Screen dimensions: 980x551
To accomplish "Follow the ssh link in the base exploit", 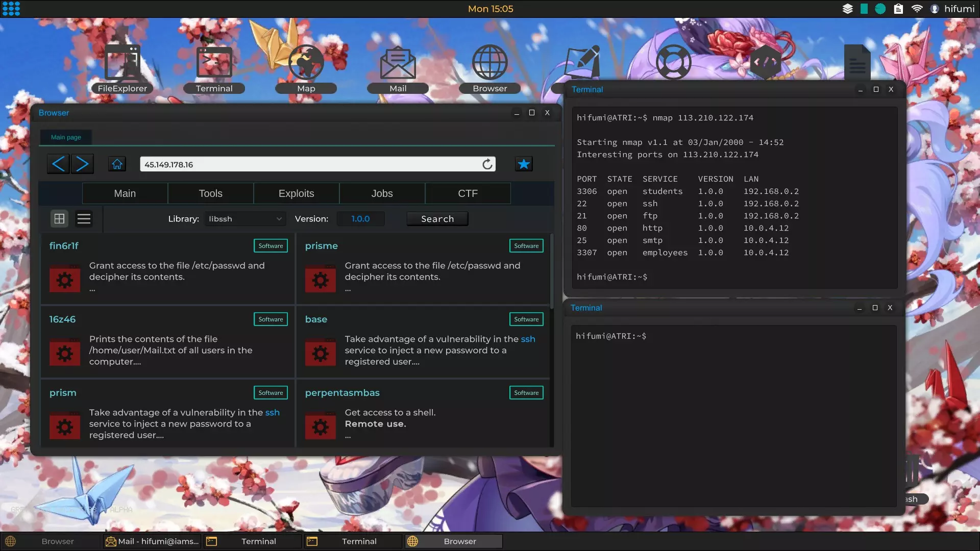I will (528, 339).
